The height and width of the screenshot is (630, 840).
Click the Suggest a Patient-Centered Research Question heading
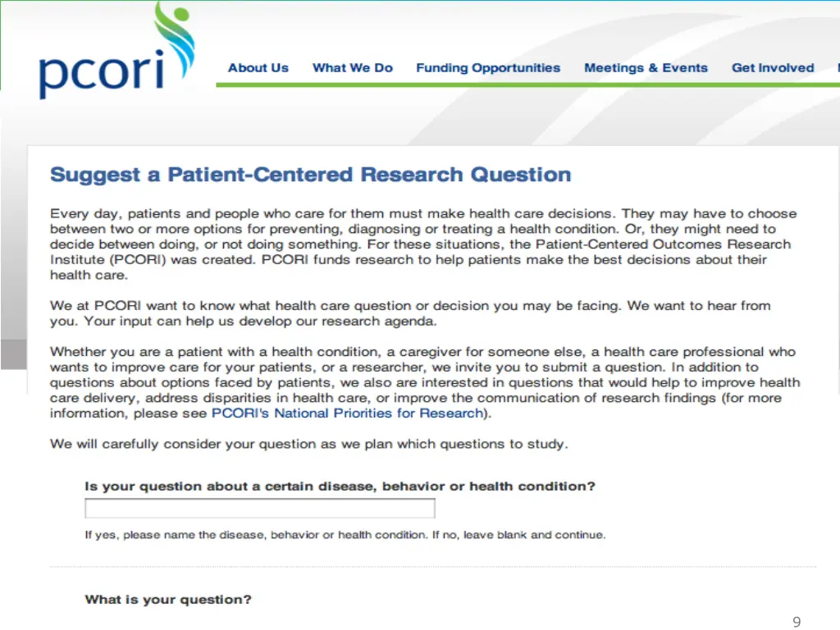coord(311,175)
